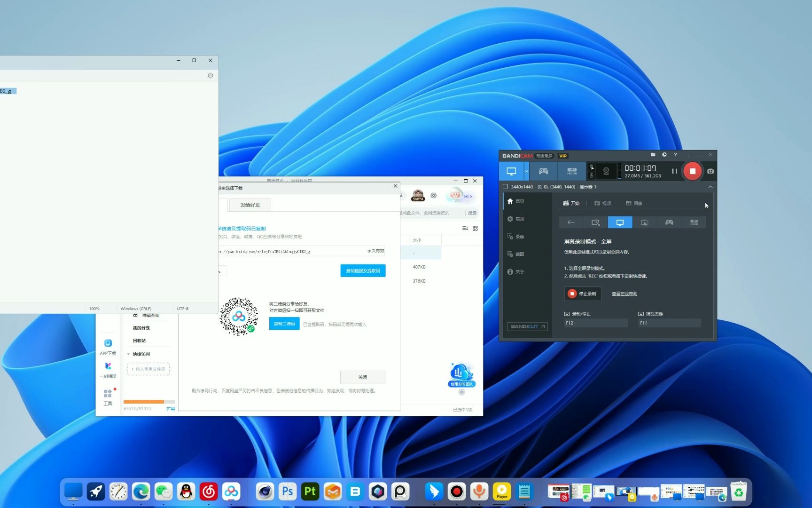Pause the Bandicam recording

674,171
